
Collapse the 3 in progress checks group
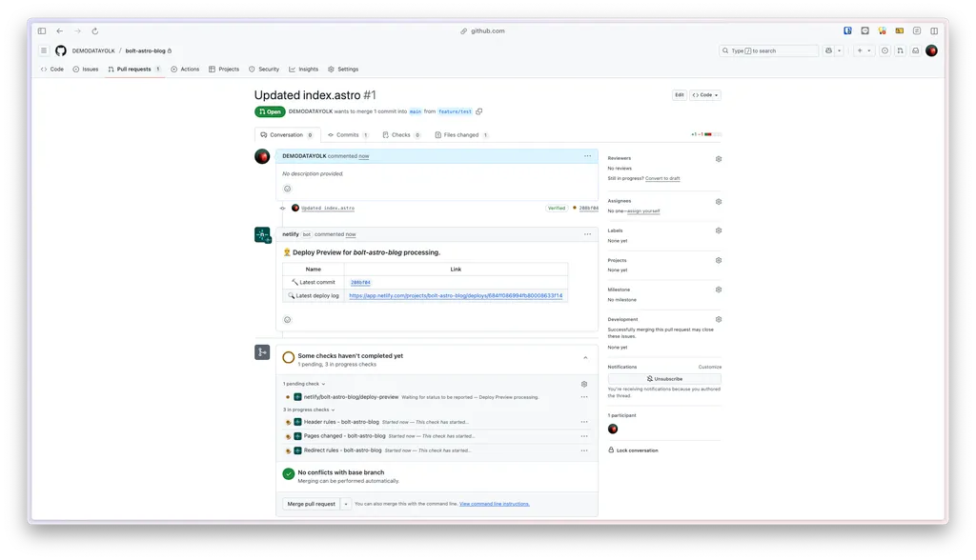[x=309, y=410]
